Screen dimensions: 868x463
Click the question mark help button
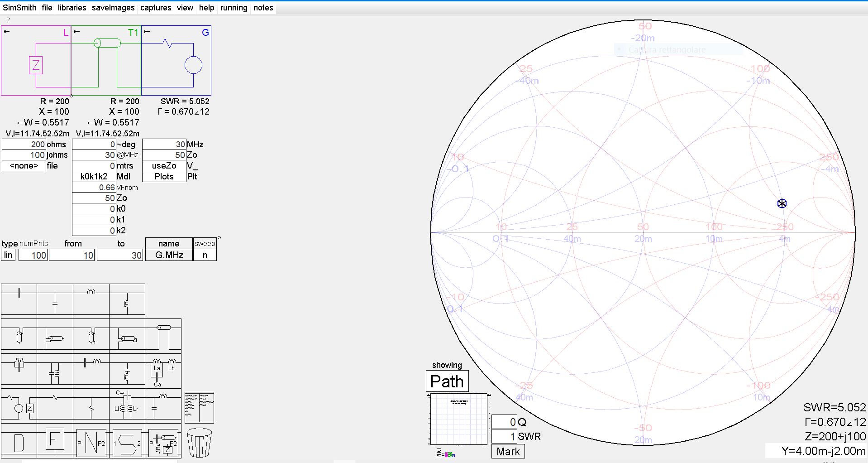[x=8, y=20]
